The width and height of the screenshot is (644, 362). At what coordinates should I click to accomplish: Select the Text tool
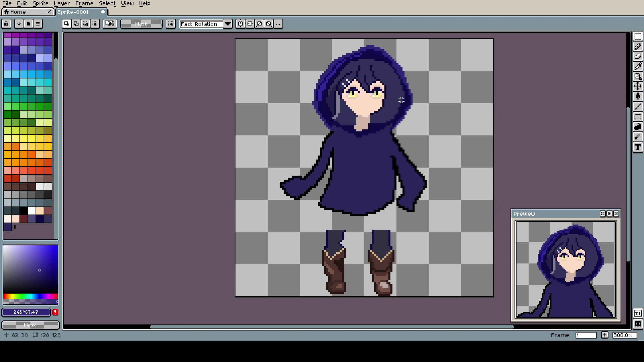click(638, 147)
